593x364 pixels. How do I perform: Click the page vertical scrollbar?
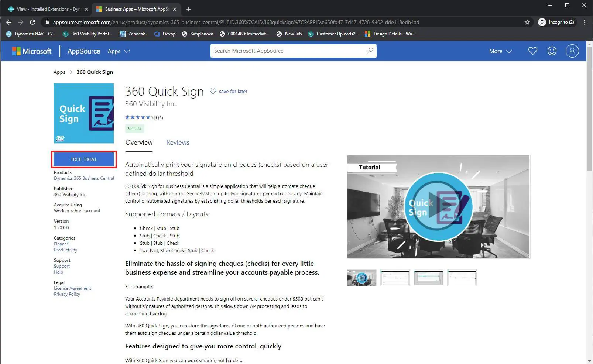click(589, 109)
